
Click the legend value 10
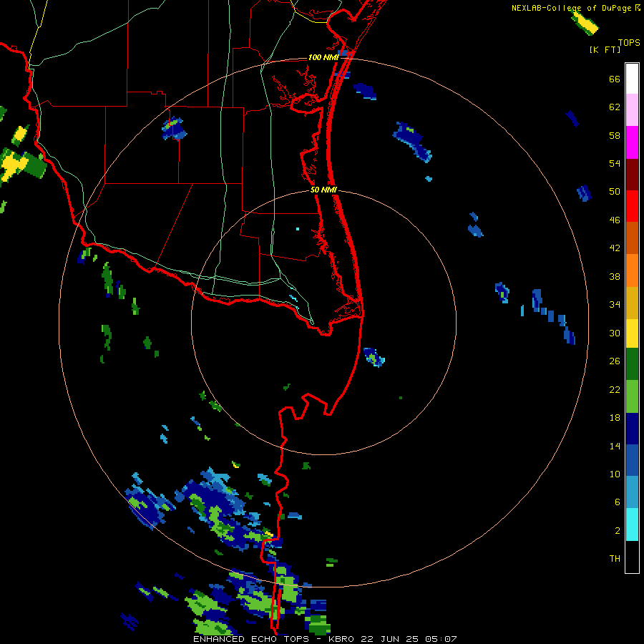click(615, 474)
